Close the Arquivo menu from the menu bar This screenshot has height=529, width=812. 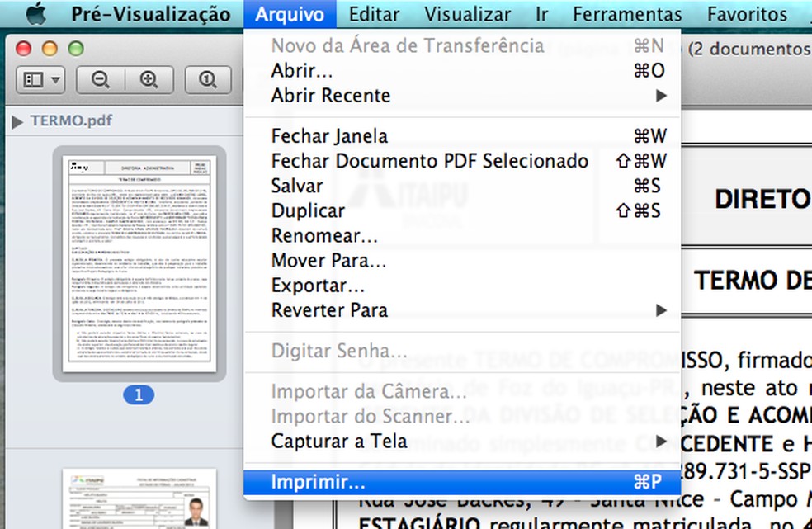pos(290,14)
